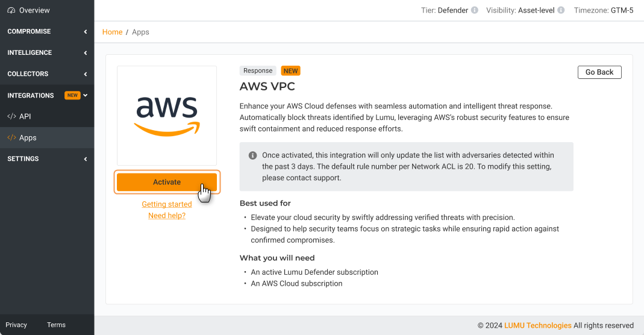This screenshot has height=335, width=644.
Task: Click the orange Apps code icon
Action: pyautogui.click(x=11, y=137)
